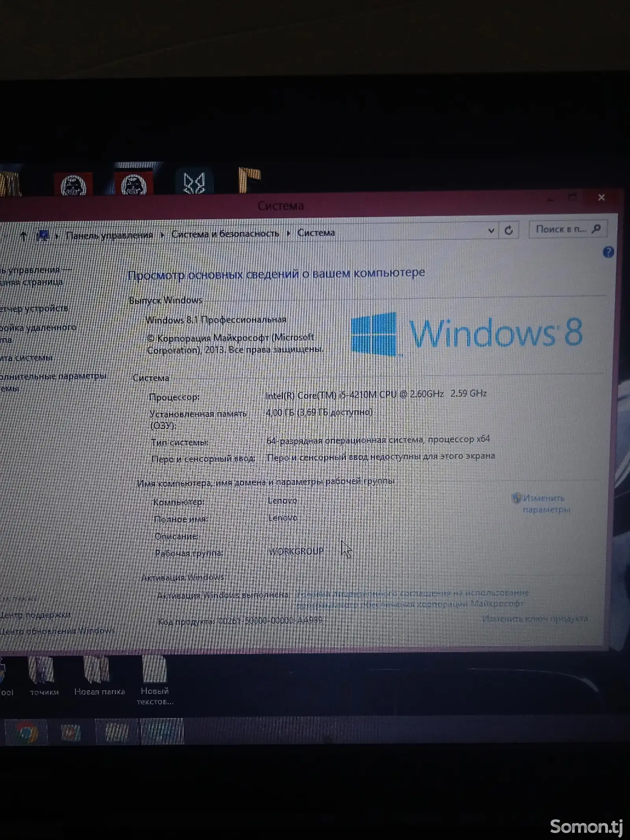Select Windows 8.1 Профессиональная text
Viewport: 630px width, 840px height.
tap(216, 320)
